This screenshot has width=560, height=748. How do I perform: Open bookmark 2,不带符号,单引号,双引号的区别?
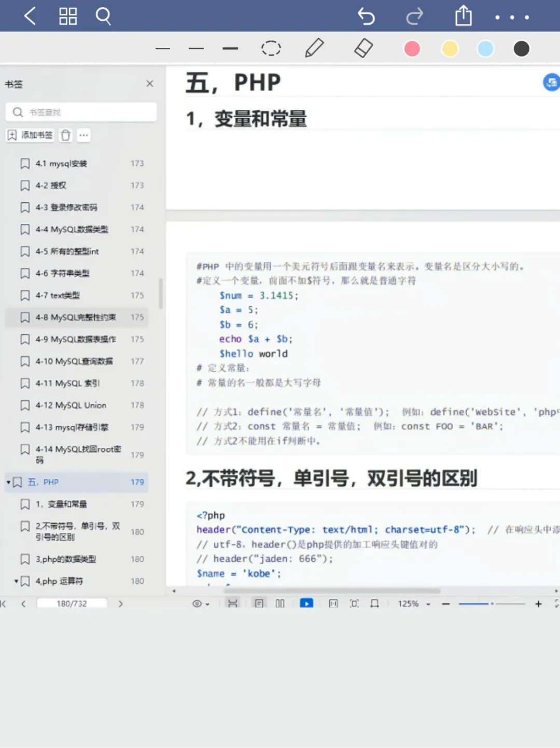click(77, 531)
